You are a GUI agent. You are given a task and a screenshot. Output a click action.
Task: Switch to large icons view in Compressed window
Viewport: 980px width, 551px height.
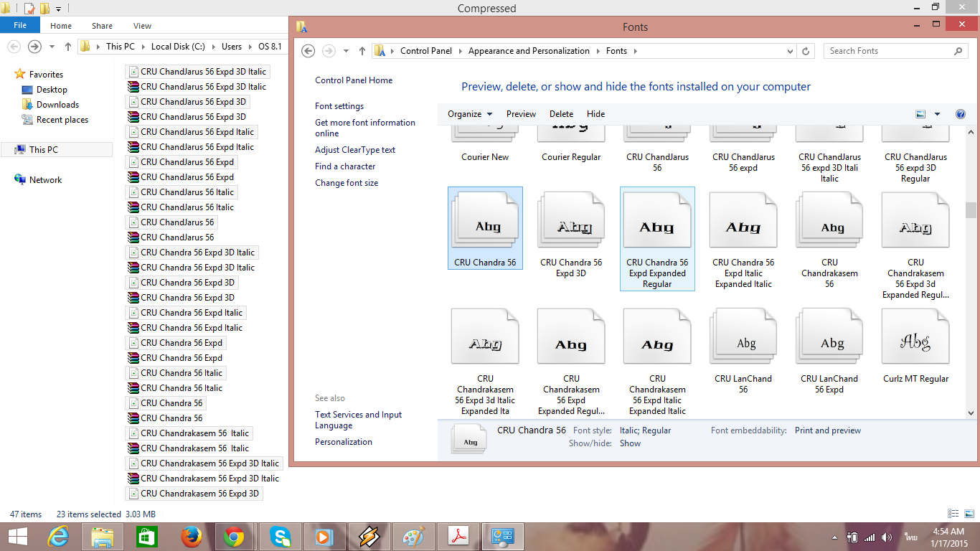click(x=969, y=514)
